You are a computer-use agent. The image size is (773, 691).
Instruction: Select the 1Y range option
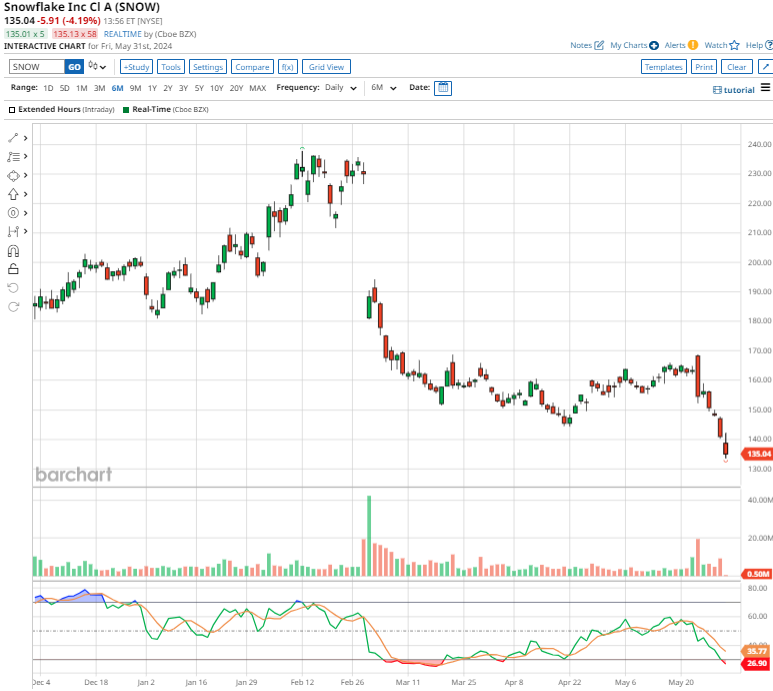coord(153,88)
